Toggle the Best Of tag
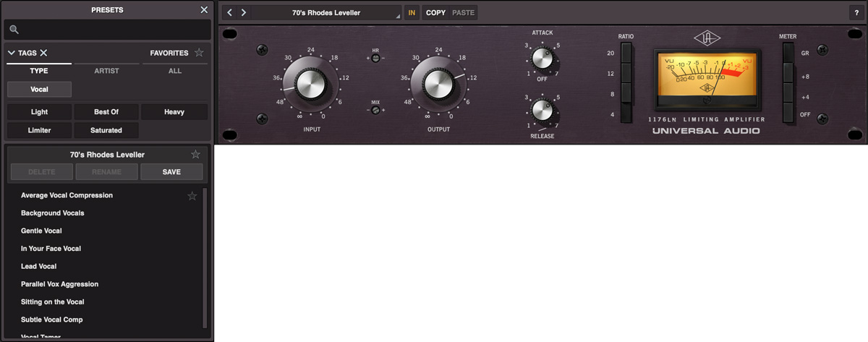 point(106,112)
